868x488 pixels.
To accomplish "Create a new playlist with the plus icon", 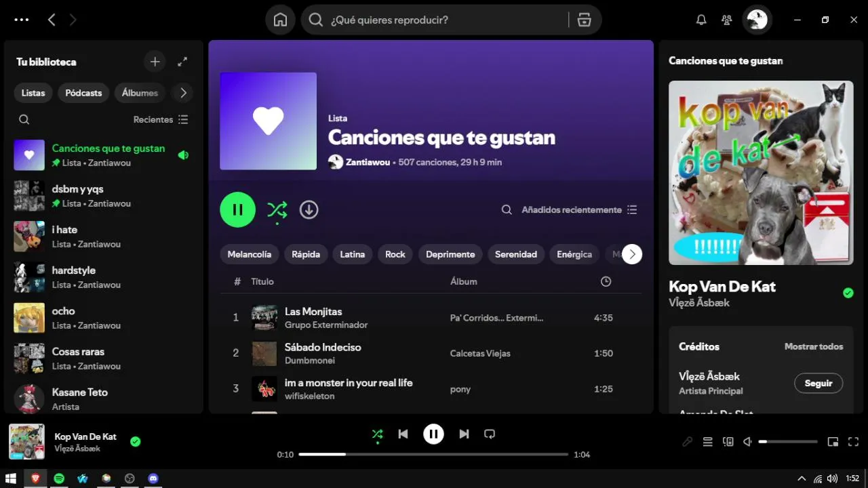I will [155, 62].
